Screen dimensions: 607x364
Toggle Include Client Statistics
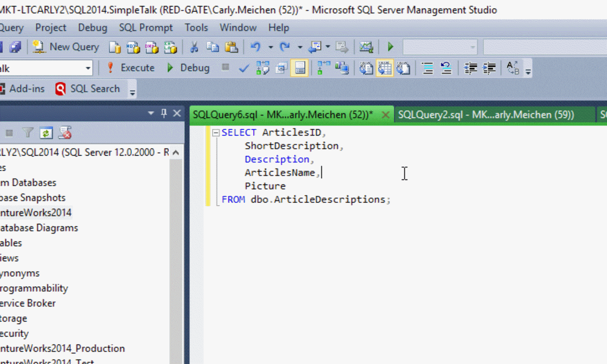[x=342, y=68]
